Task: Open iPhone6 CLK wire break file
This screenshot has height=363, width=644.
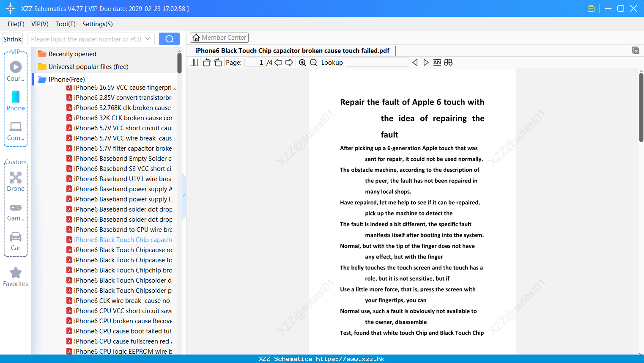Action: tap(118, 301)
